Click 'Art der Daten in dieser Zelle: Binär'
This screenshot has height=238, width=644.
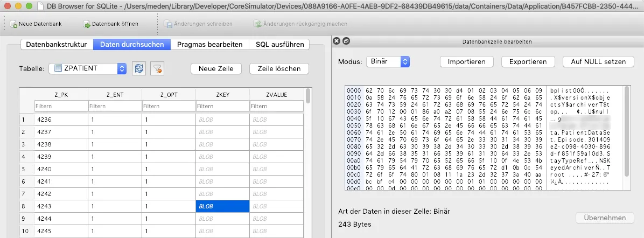(x=394, y=211)
